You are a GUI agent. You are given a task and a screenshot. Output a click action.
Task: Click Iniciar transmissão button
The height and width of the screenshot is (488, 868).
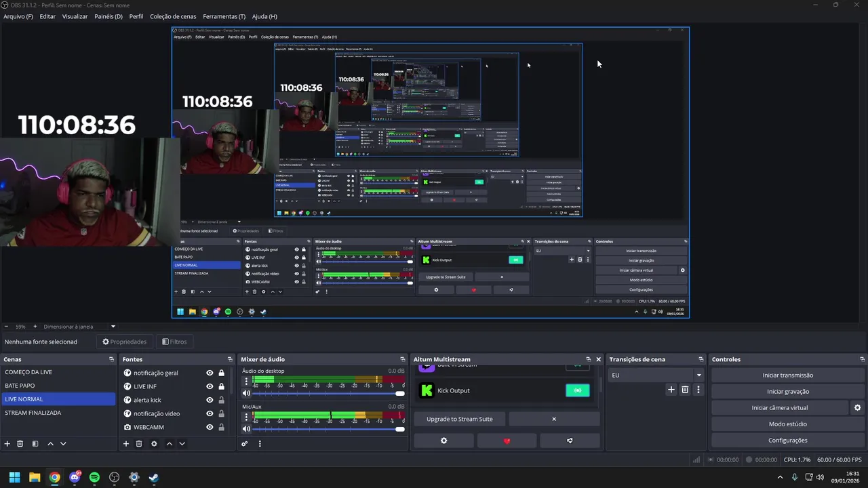[x=788, y=375]
